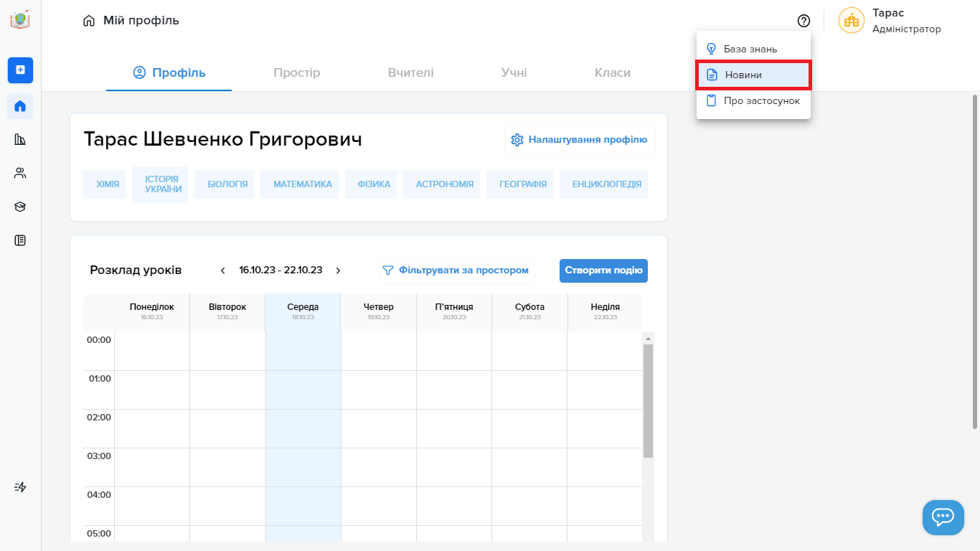This screenshot has width=980, height=551.
Task: Click the 00:00 time label
Action: click(99, 340)
